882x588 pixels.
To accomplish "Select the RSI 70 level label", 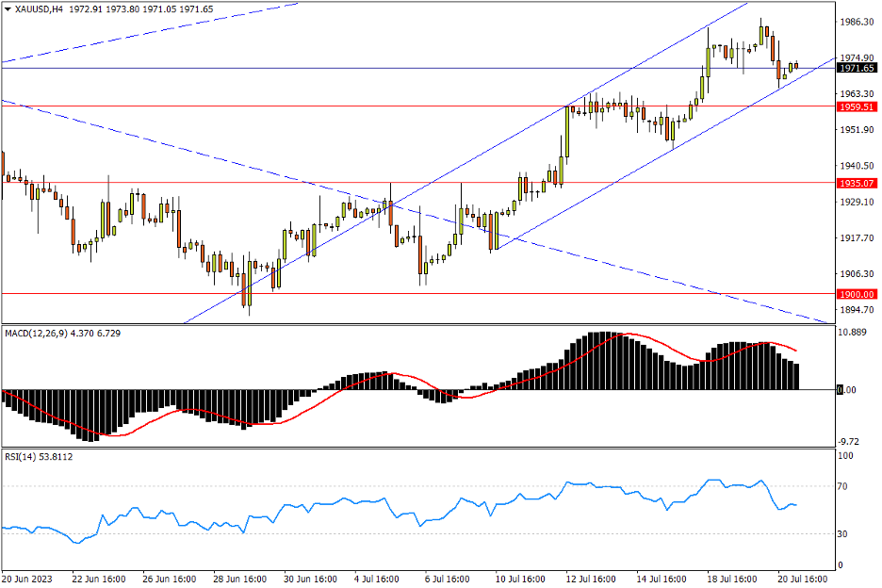I will (x=846, y=487).
